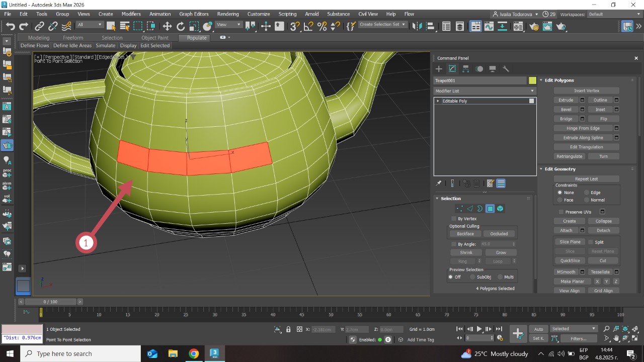The width and height of the screenshot is (644, 362).
Task: Select the Edge constraint radio button
Action: 587,193
